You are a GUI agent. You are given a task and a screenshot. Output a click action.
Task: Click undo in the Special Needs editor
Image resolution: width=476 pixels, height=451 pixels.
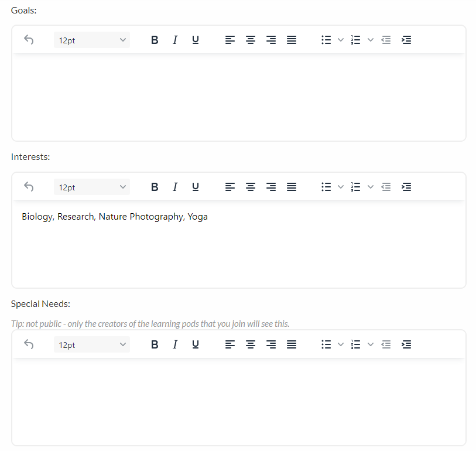(29, 344)
